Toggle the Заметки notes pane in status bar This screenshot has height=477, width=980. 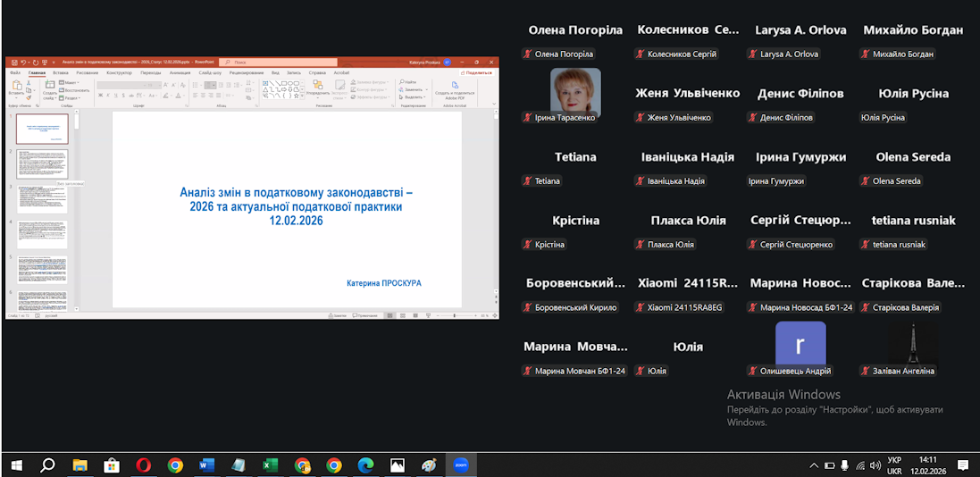[x=338, y=315]
